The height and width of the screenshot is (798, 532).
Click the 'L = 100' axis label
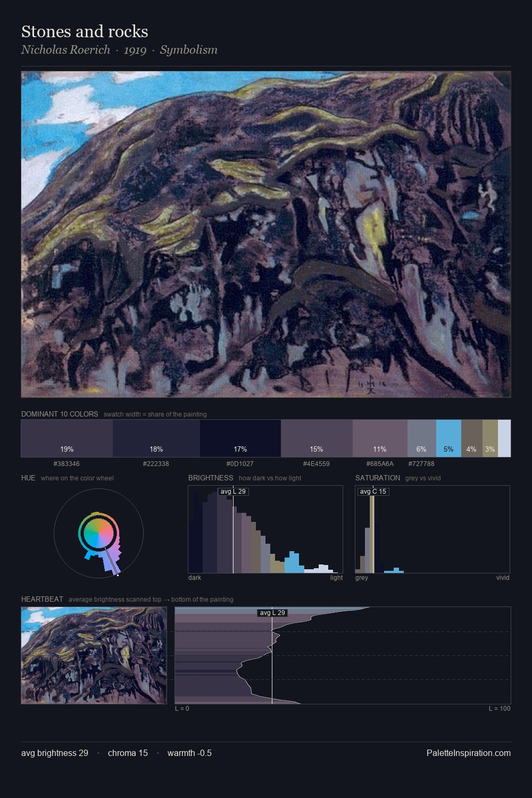500,709
